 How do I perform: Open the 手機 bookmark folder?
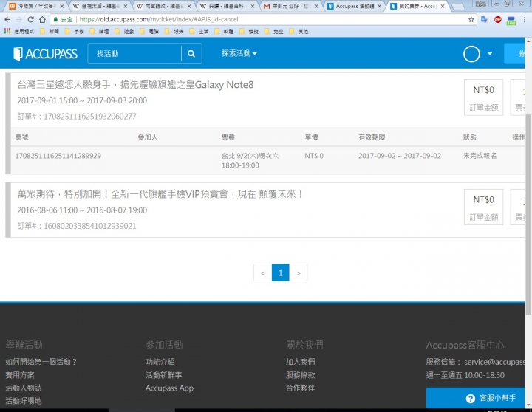(75, 31)
